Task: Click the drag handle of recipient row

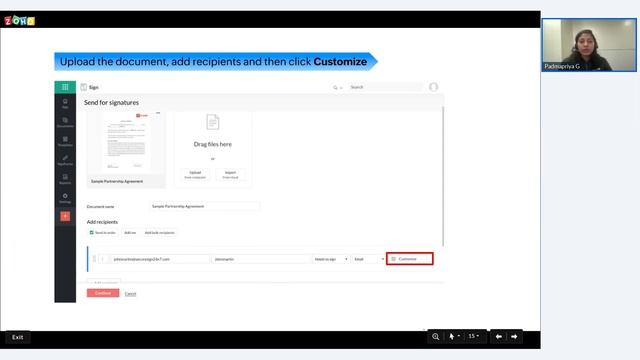Action: pos(94,259)
